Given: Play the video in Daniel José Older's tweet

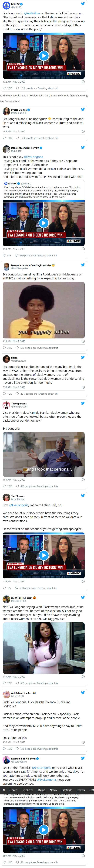Looking at the screenshot, I should (x=44, y=223).
